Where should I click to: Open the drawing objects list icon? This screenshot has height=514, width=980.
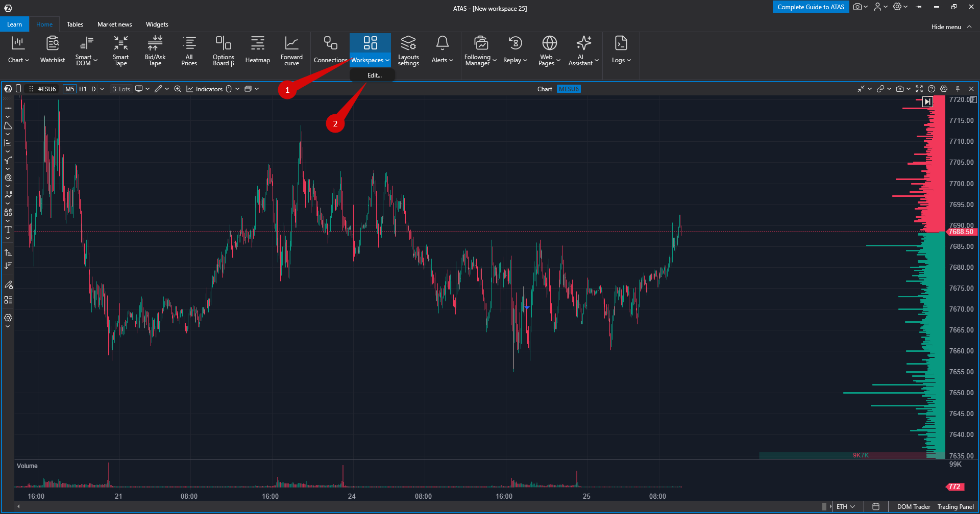point(8,300)
